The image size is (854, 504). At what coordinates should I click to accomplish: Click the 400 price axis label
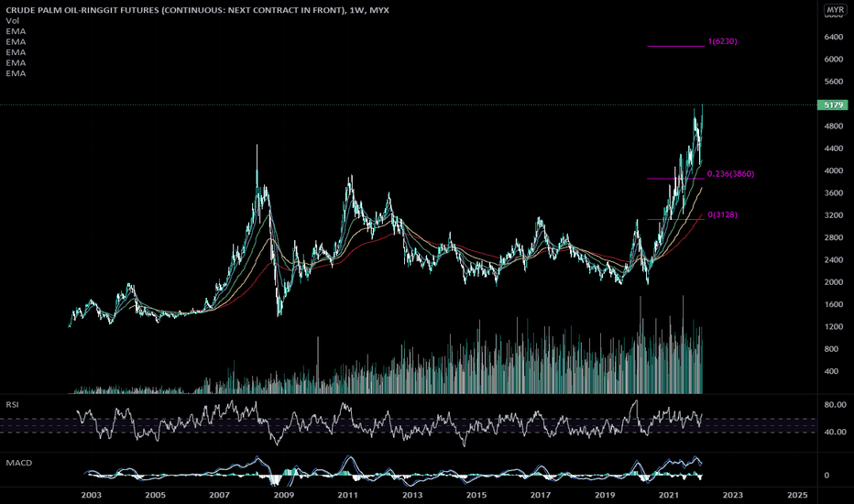pyautogui.click(x=831, y=372)
